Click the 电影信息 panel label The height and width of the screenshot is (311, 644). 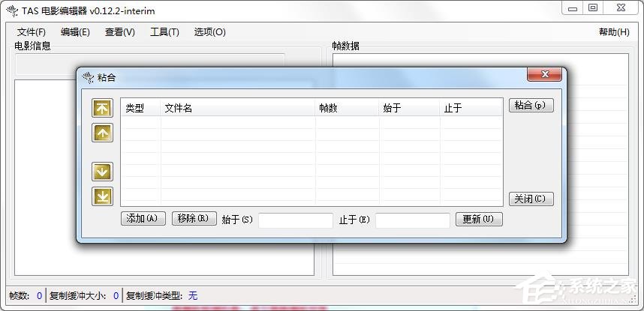coord(32,46)
